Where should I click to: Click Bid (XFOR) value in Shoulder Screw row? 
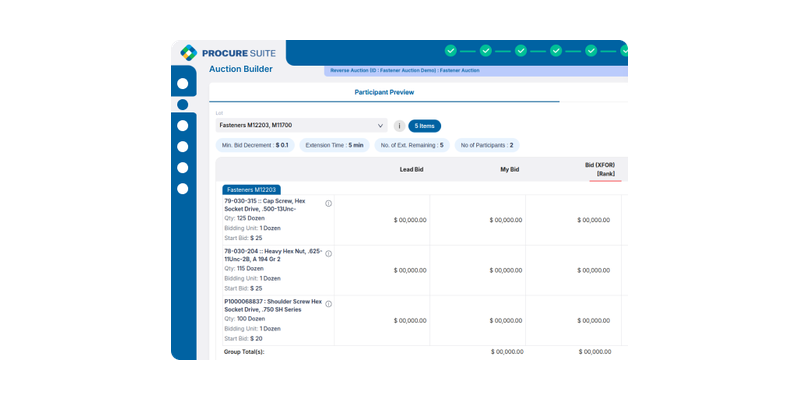point(594,321)
